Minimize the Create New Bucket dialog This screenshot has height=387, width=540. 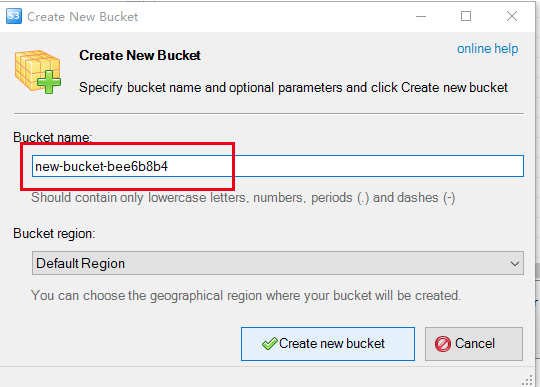point(421,16)
